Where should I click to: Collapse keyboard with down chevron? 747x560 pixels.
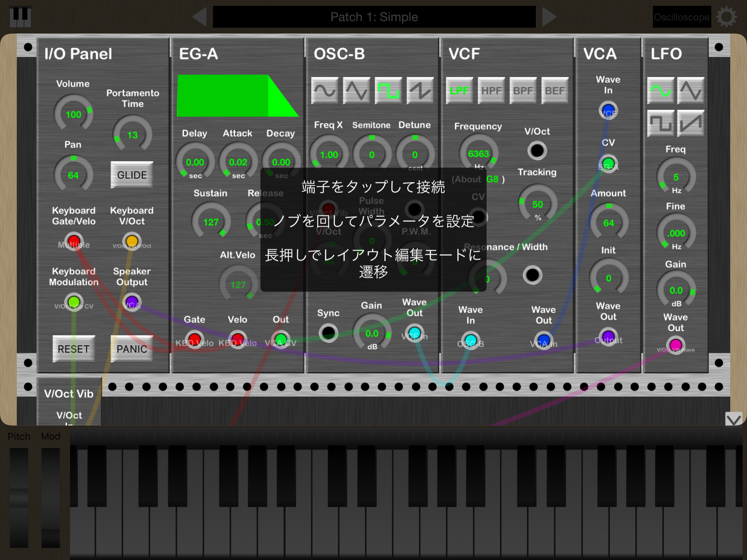pyautogui.click(x=734, y=419)
